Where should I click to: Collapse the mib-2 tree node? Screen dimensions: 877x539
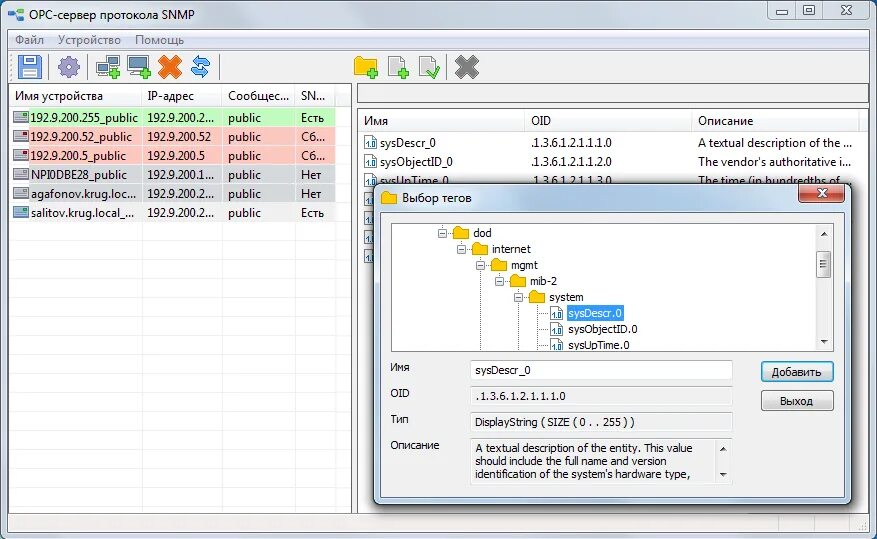499,281
